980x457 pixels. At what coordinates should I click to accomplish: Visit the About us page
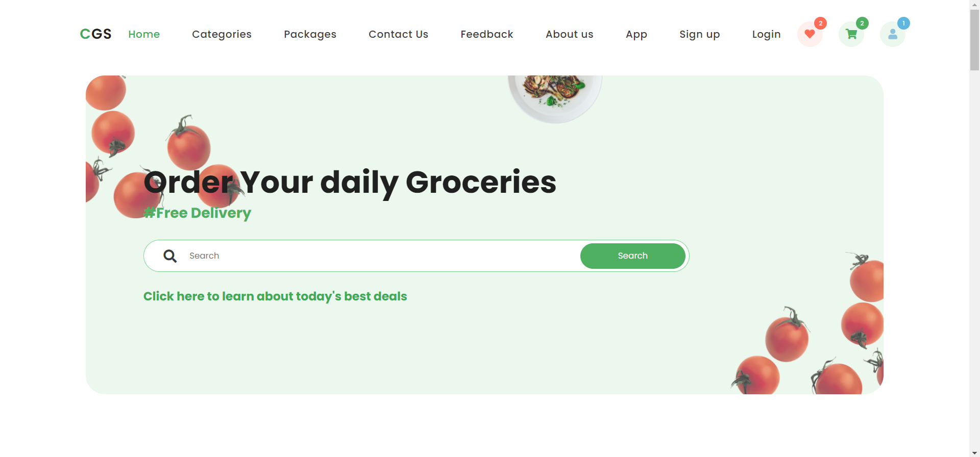coord(569,34)
